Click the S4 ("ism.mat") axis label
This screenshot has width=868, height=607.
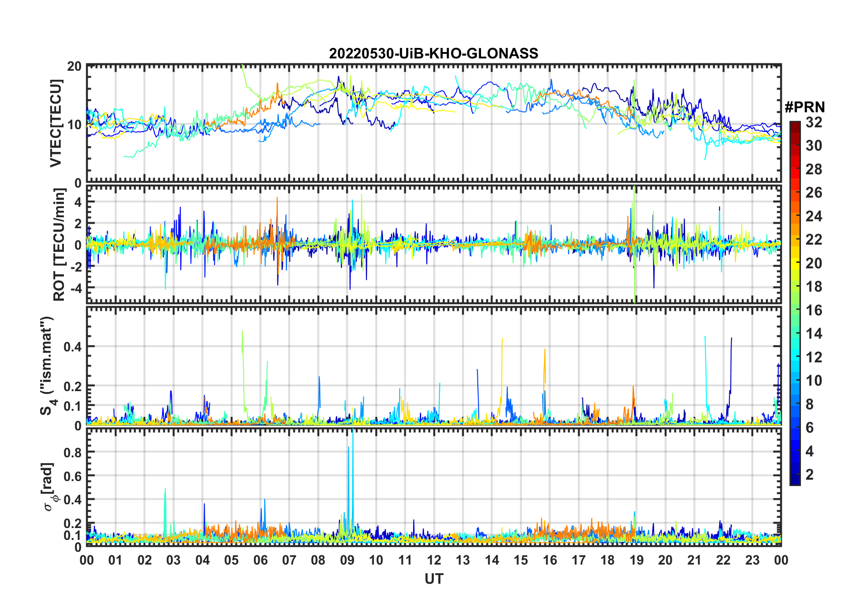coord(48,366)
